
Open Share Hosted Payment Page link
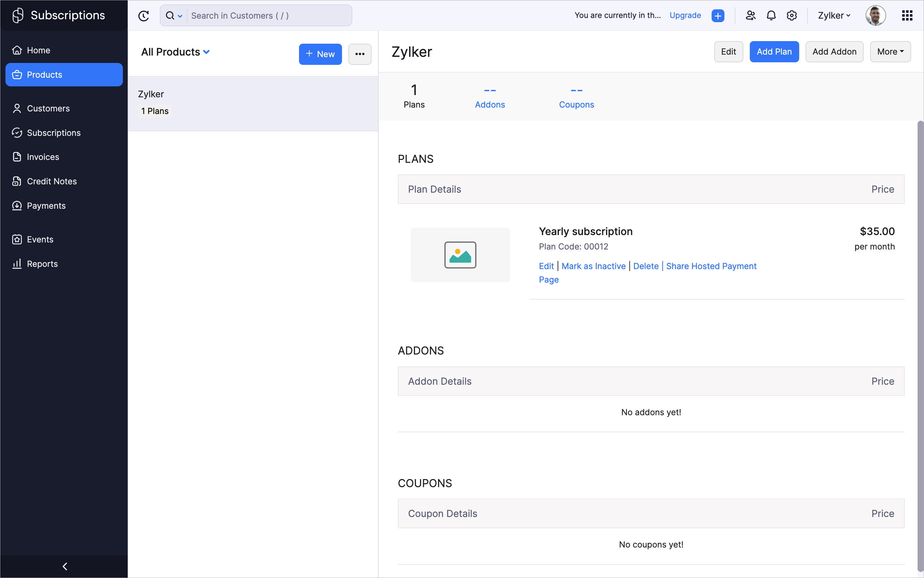click(711, 266)
